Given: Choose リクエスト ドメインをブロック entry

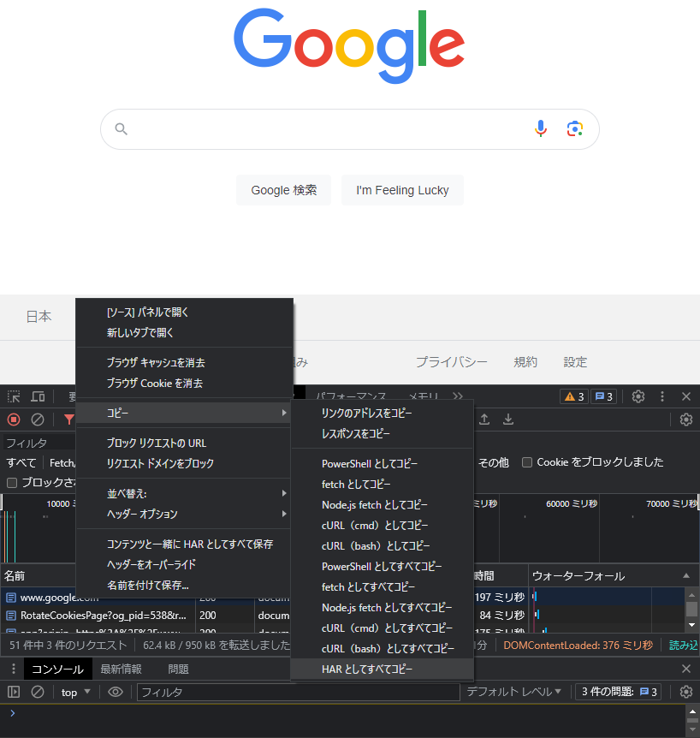Looking at the screenshot, I should (184, 463).
